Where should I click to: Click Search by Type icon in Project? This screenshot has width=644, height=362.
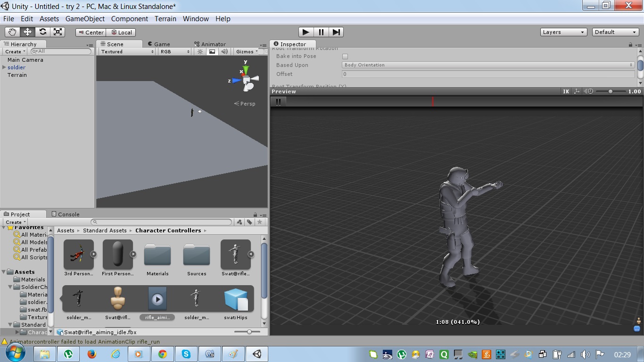pos(239,222)
